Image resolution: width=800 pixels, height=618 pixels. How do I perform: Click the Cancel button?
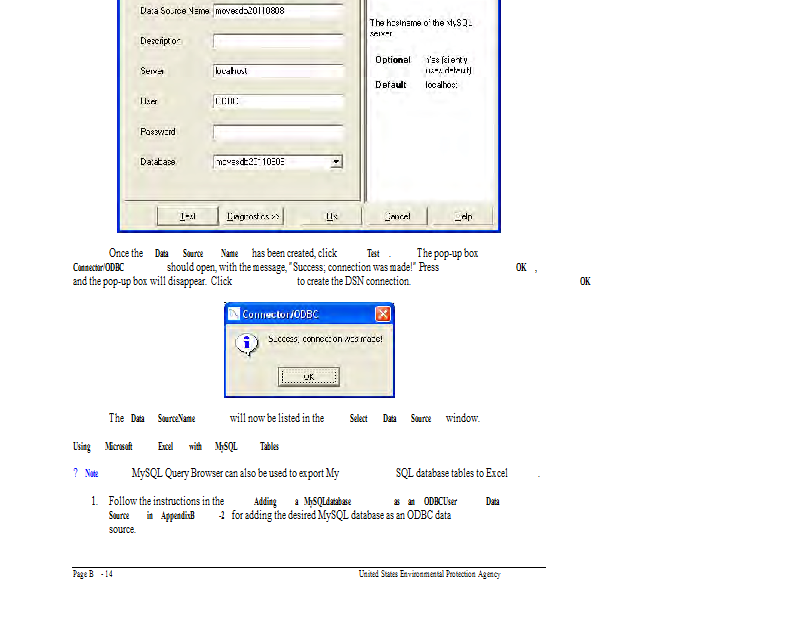point(398,216)
